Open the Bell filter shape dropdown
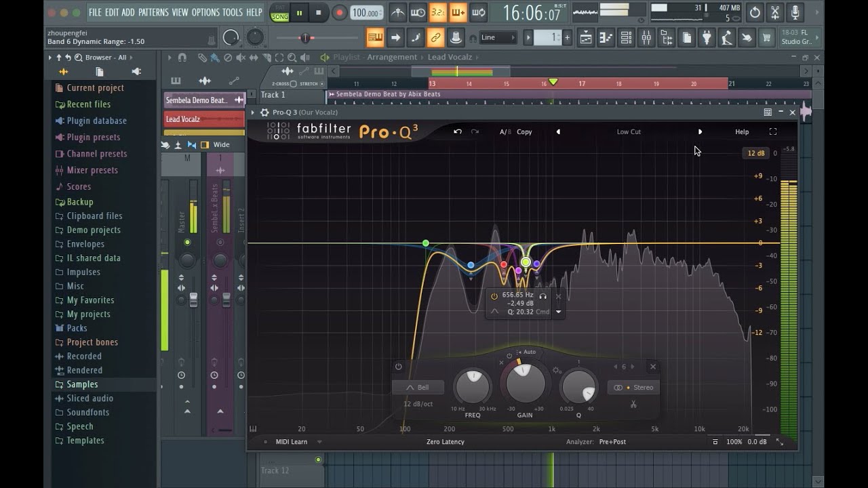This screenshot has width=868, height=488. 418,387
